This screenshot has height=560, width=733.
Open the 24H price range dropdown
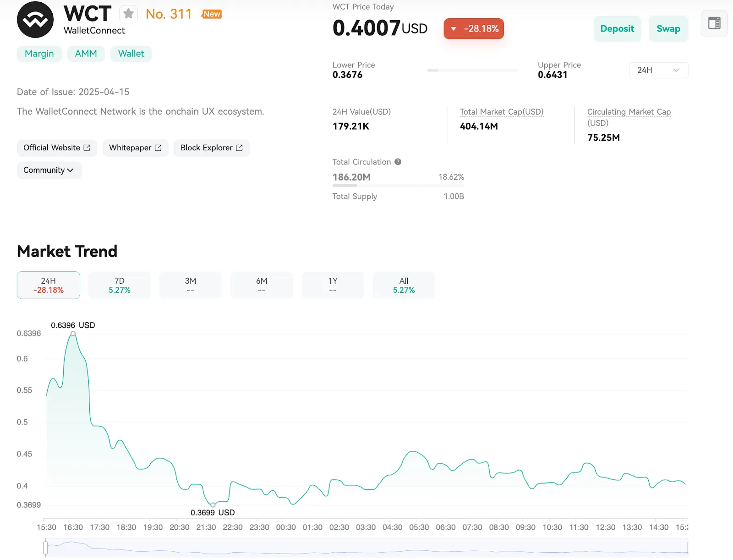[x=658, y=70]
